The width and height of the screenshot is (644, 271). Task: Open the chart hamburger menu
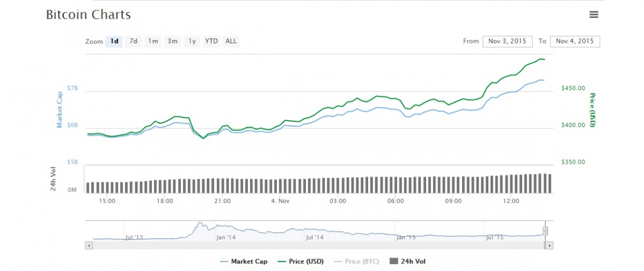coord(594,15)
